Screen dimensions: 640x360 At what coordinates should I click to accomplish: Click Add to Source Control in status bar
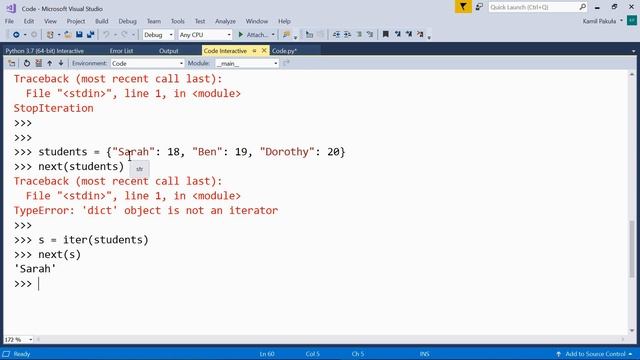point(595,354)
